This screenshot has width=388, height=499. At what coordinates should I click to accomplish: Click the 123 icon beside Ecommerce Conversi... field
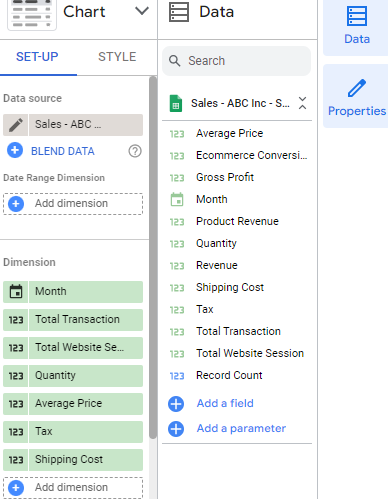[177, 156]
